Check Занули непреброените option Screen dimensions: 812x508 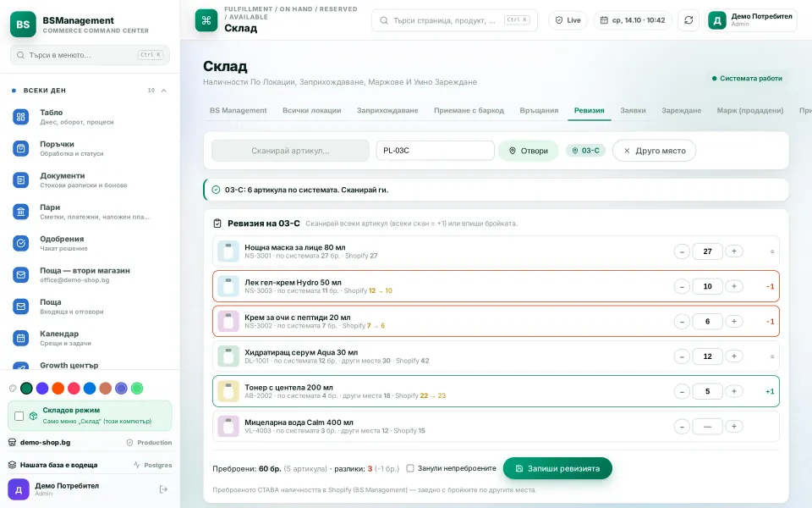point(410,468)
